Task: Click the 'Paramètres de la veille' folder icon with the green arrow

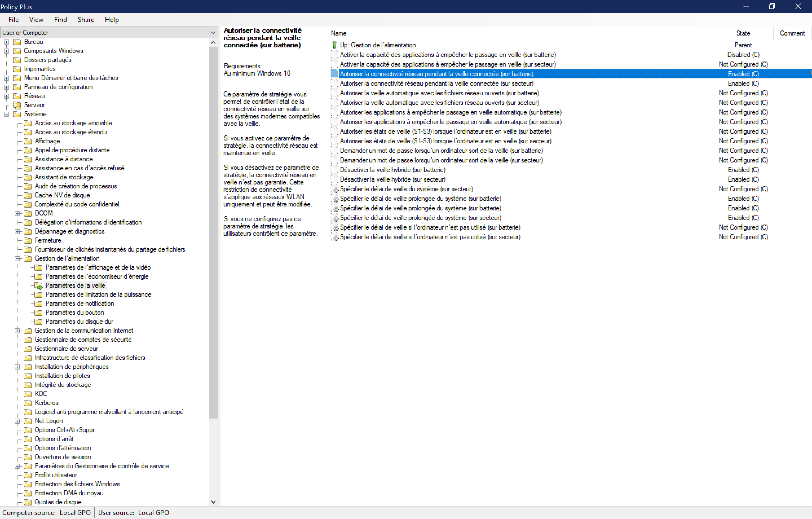Action: pyautogui.click(x=39, y=286)
